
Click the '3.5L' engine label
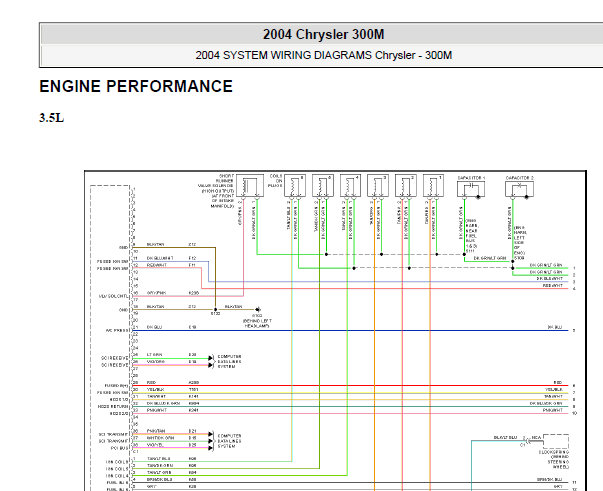pos(52,118)
